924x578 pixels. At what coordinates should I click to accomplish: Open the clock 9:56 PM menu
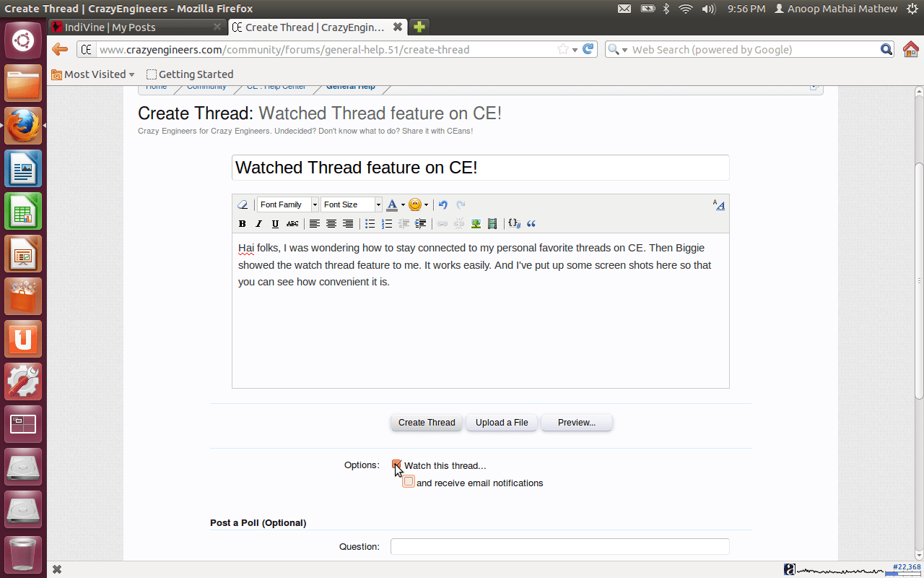coord(746,9)
